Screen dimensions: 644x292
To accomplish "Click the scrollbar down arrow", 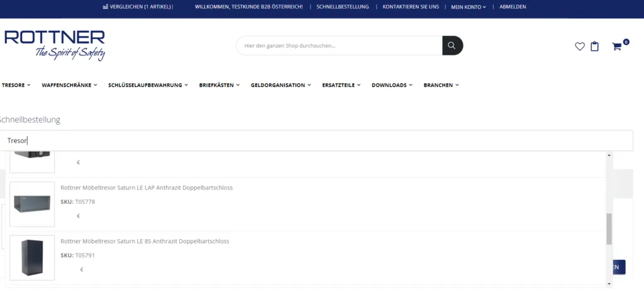I will 609,284.
